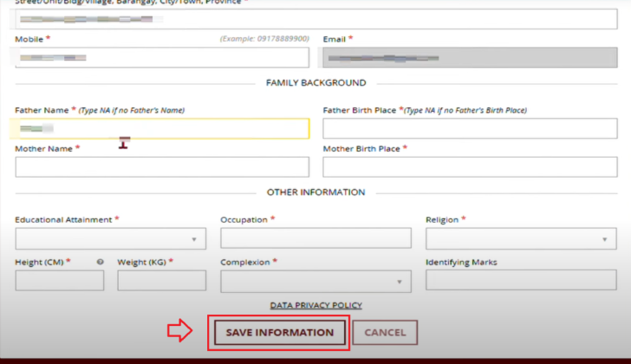Click the Cancel button
631x364 pixels.
point(385,333)
